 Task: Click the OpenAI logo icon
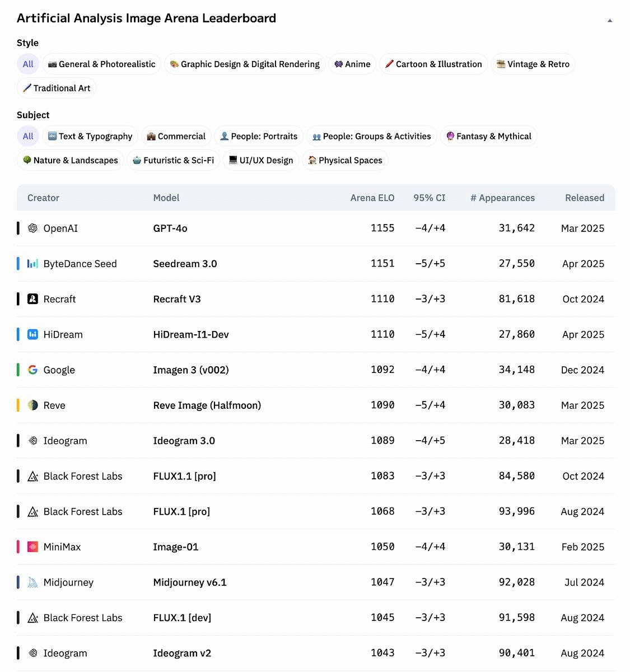pos(33,228)
